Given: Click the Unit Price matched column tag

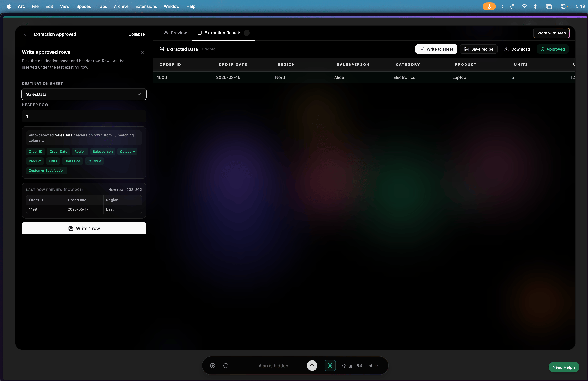Looking at the screenshot, I should 72,161.
